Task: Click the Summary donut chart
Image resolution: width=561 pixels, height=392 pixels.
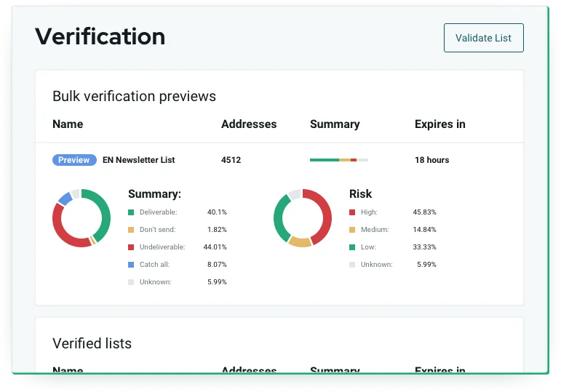Action: coord(81,217)
